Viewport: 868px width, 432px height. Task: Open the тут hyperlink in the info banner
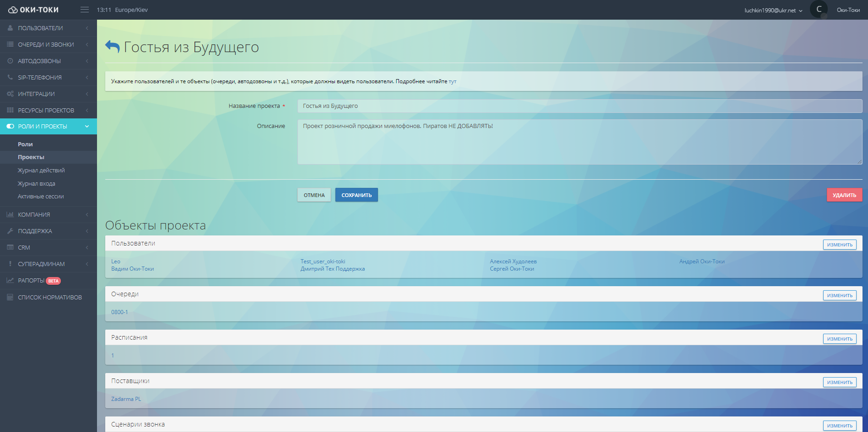tap(453, 81)
